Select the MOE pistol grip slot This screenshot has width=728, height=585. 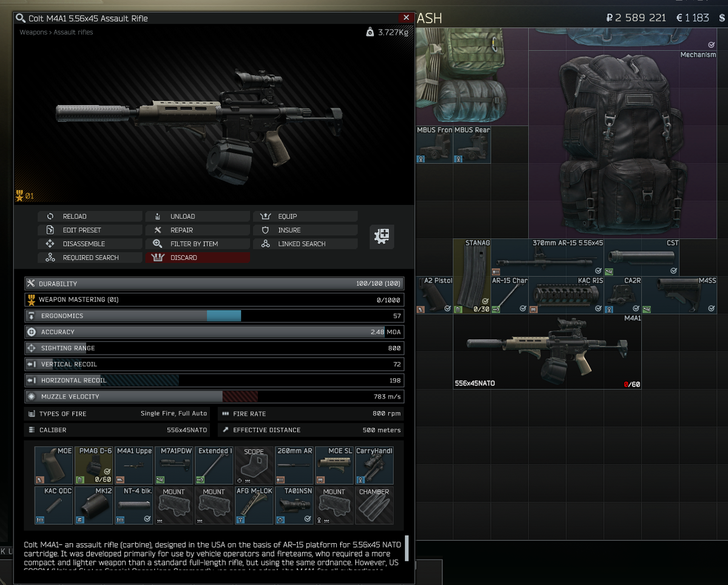(54, 465)
